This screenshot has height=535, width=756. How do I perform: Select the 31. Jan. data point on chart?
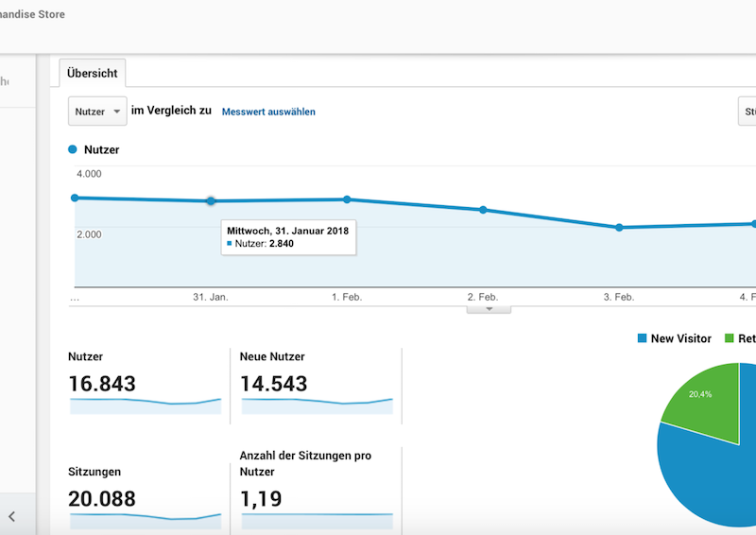(211, 201)
